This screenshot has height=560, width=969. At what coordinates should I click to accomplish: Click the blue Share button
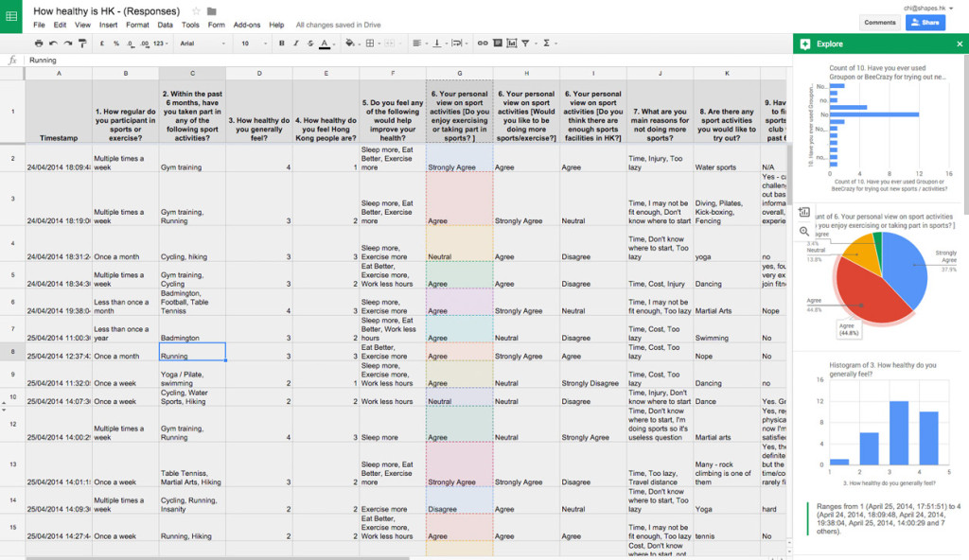click(x=925, y=23)
